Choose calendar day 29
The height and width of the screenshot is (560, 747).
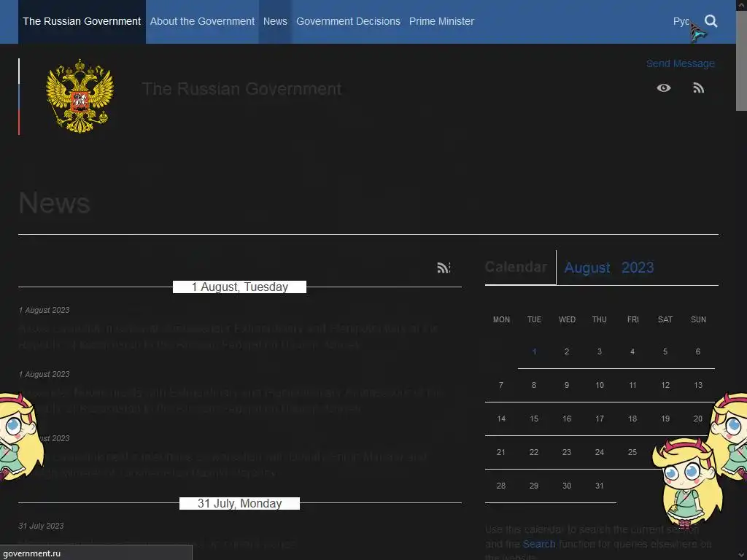click(533, 486)
